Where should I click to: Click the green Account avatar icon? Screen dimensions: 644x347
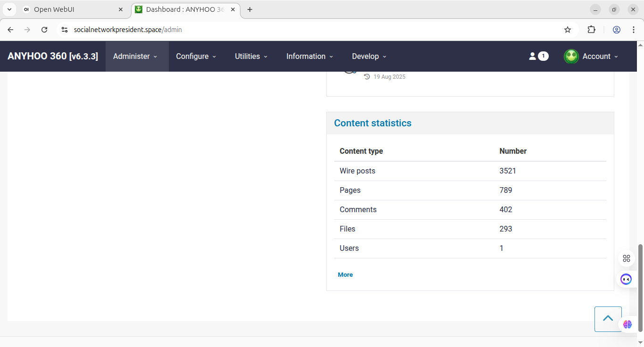571,56
